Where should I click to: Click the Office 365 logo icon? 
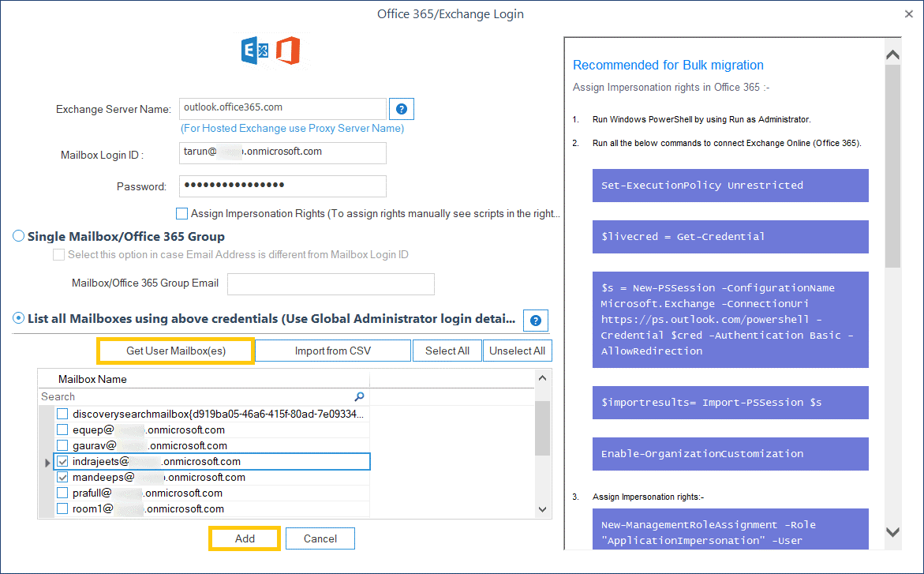tap(288, 51)
